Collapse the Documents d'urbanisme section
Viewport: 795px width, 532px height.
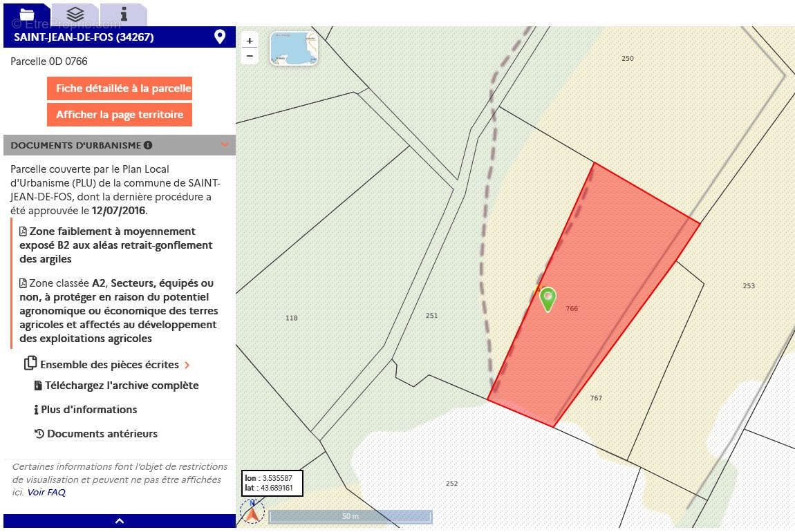[x=224, y=145]
